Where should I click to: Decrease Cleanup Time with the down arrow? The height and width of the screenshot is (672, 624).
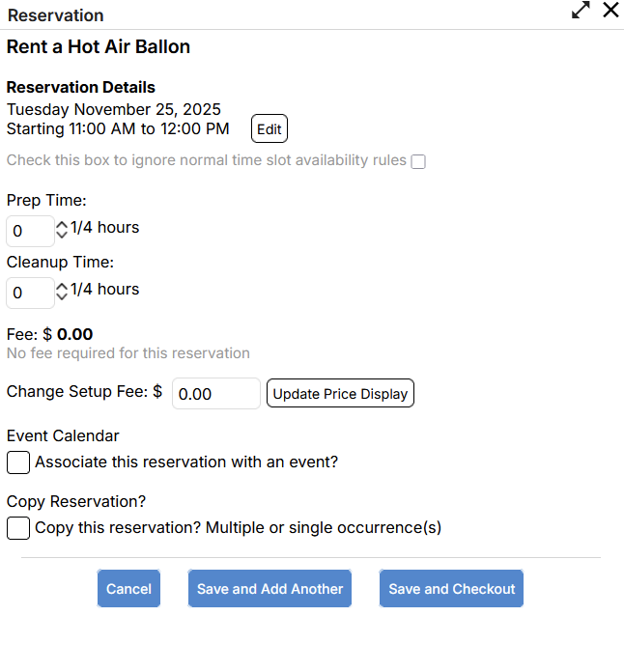62,296
